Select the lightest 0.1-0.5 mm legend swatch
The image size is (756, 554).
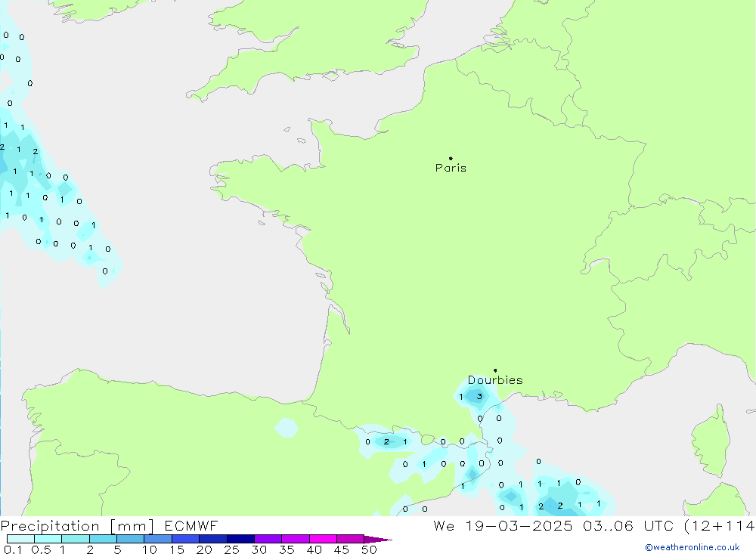click(20, 540)
